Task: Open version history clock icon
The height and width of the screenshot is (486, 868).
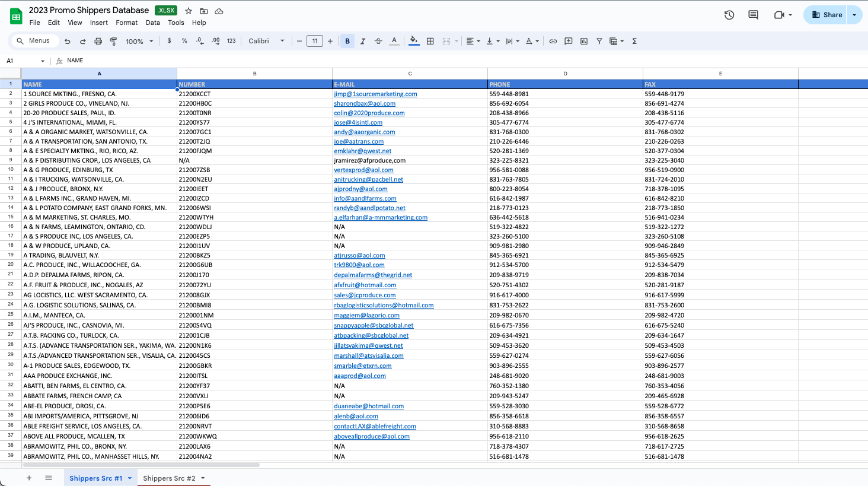Action: 729,15
